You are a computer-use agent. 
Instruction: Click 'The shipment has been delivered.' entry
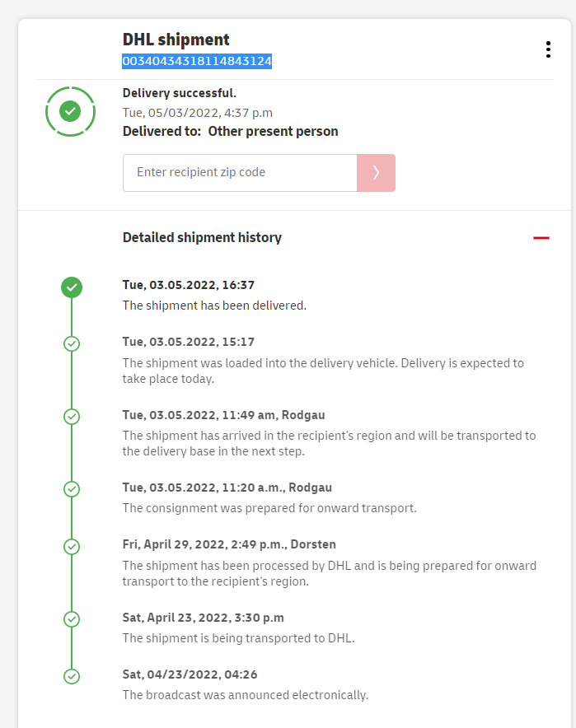point(214,306)
